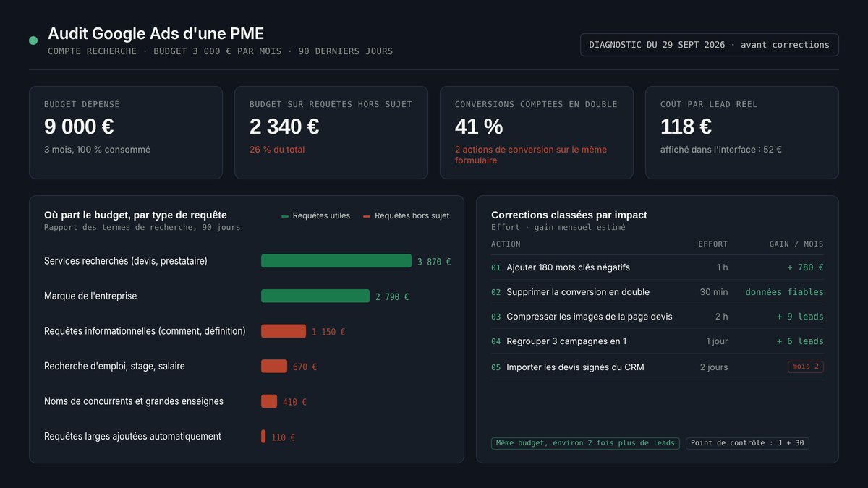Screen dimensions: 868x488
Task: Click the '3 870 €' bar value
Action: (x=434, y=262)
